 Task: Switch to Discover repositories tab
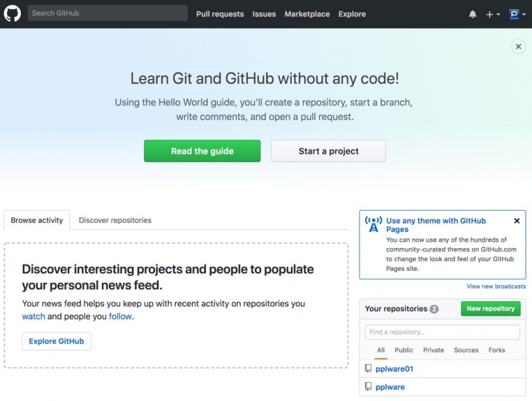tap(115, 220)
